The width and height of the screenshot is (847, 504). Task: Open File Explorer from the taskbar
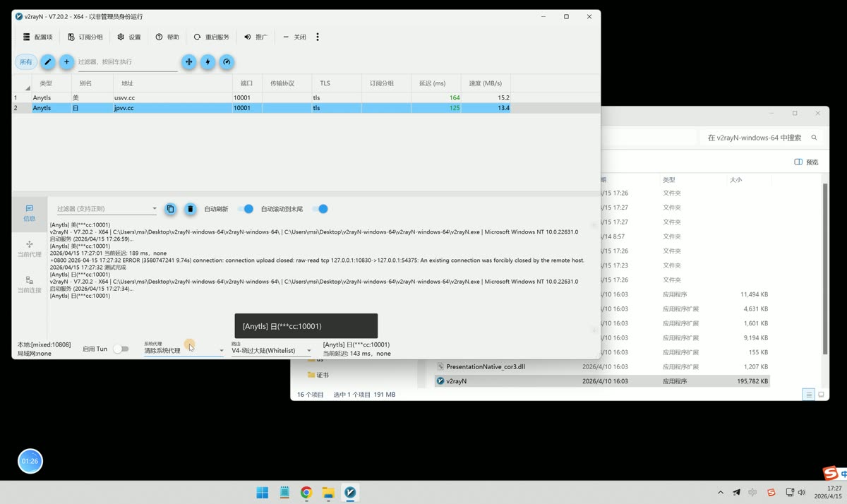328,493
